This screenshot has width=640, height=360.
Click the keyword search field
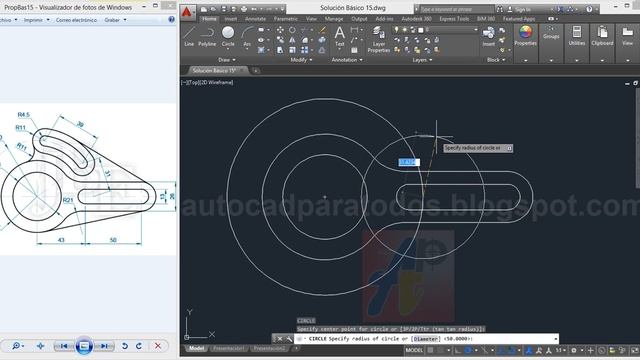pos(456,9)
